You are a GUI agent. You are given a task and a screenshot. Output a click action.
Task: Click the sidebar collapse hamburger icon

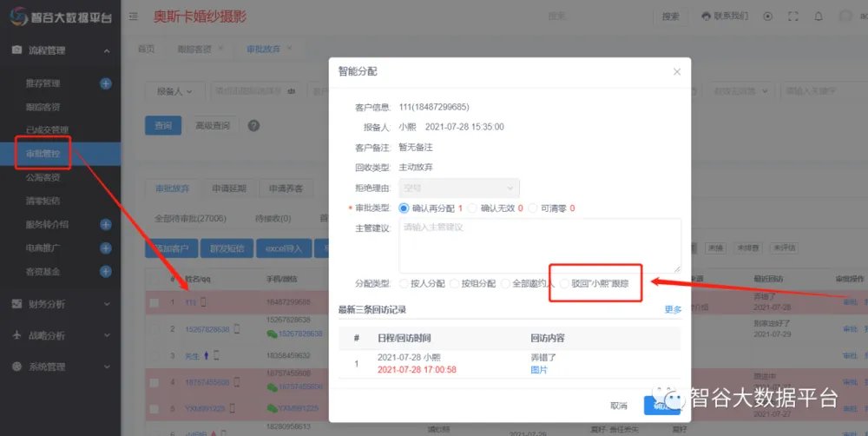(134, 17)
